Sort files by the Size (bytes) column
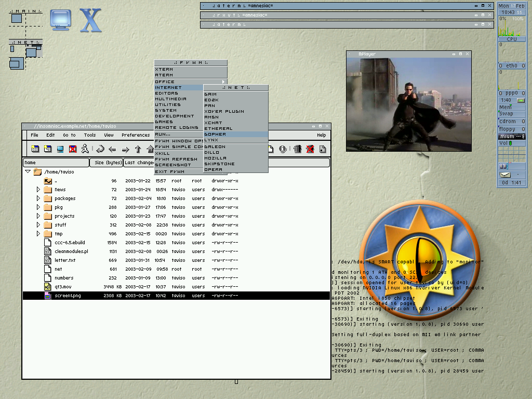This screenshot has width=532, height=399. (106, 163)
